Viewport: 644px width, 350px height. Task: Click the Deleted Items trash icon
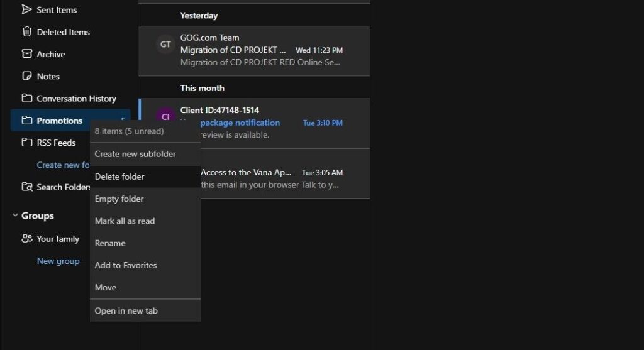pos(26,31)
